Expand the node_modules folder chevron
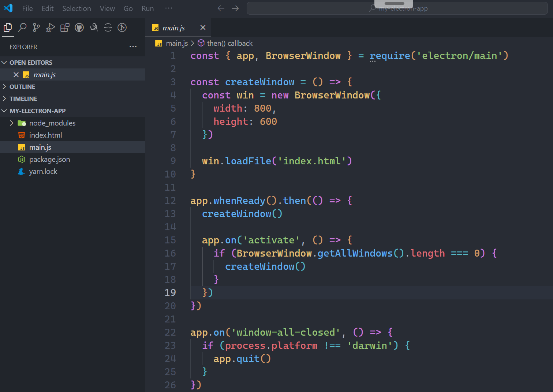553x392 pixels. coord(11,123)
